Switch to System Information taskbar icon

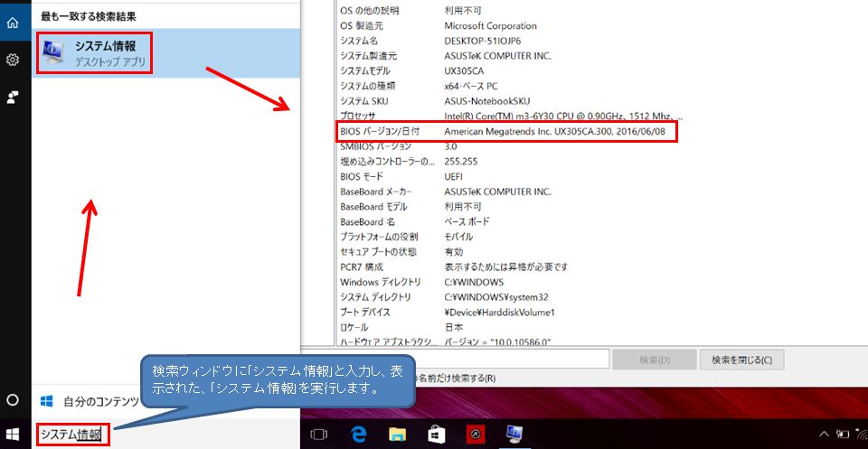coord(515,435)
